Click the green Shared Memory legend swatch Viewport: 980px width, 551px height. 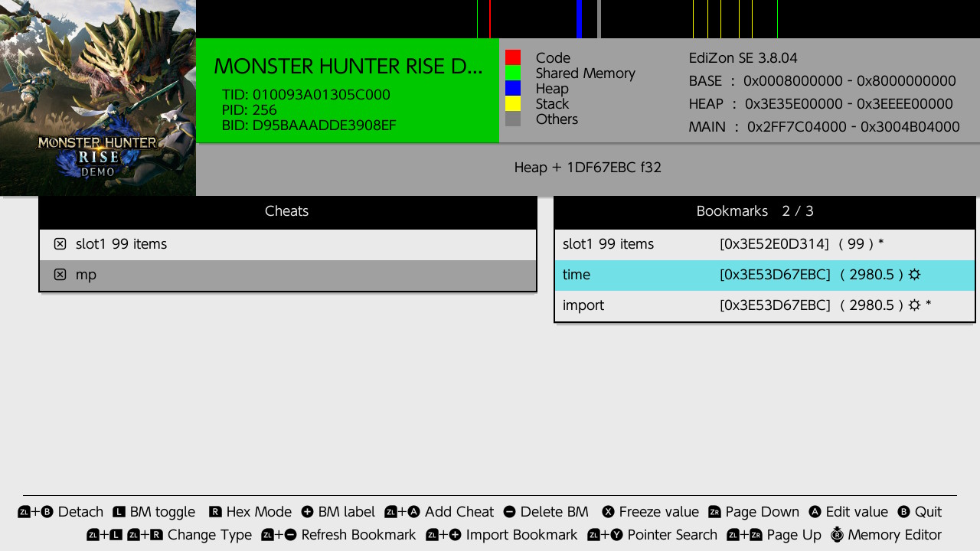tap(513, 73)
